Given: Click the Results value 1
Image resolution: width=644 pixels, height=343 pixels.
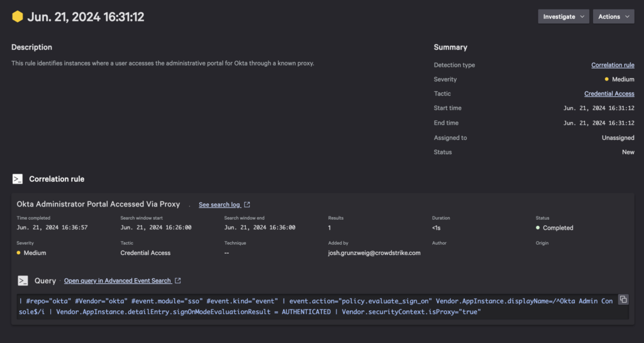Looking at the screenshot, I should [330, 228].
